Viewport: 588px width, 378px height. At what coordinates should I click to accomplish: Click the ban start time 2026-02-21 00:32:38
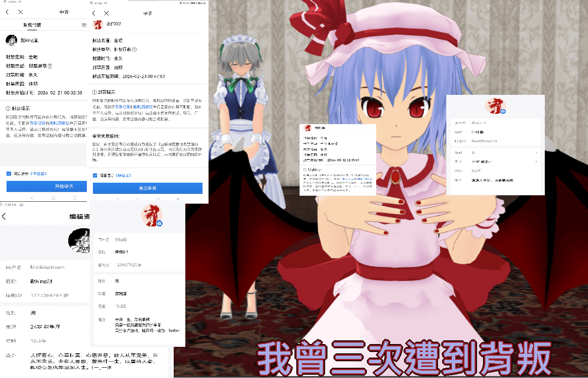click(x=60, y=93)
